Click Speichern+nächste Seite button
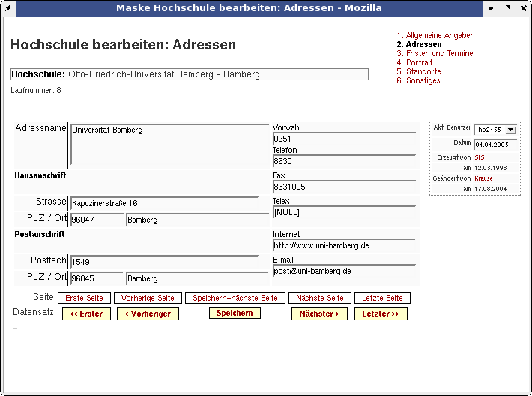 (x=235, y=298)
